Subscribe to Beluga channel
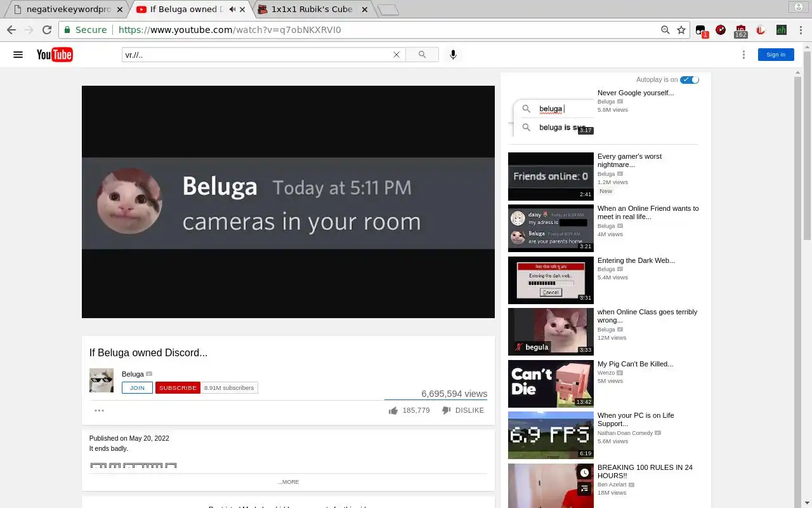The width and height of the screenshot is (812, 508). tap(178, 388)
